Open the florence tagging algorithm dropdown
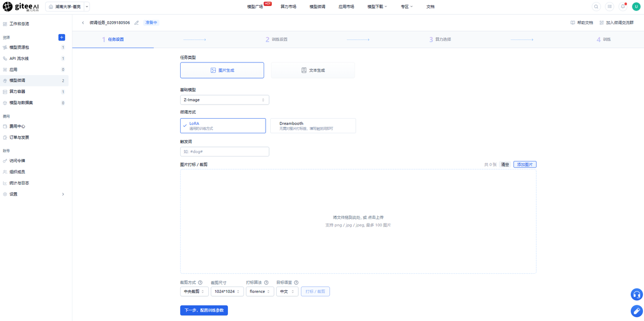 click(260, 291)
